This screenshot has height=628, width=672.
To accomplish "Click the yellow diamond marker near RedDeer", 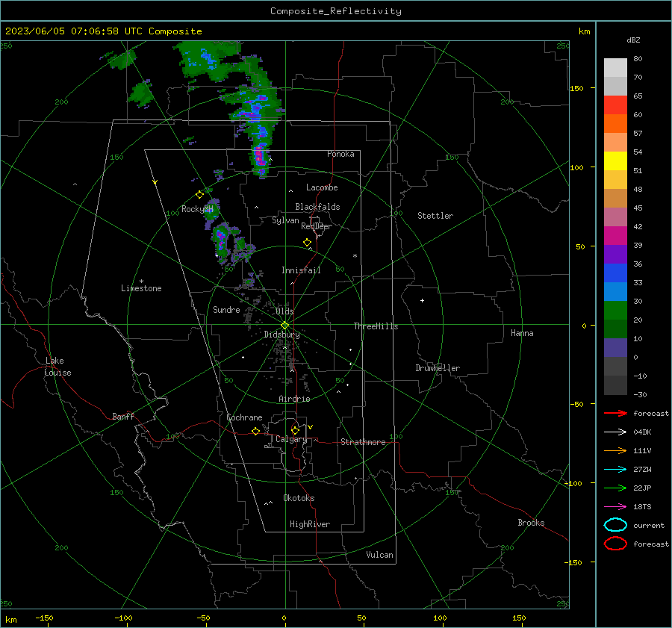I will tap(307, 243).
